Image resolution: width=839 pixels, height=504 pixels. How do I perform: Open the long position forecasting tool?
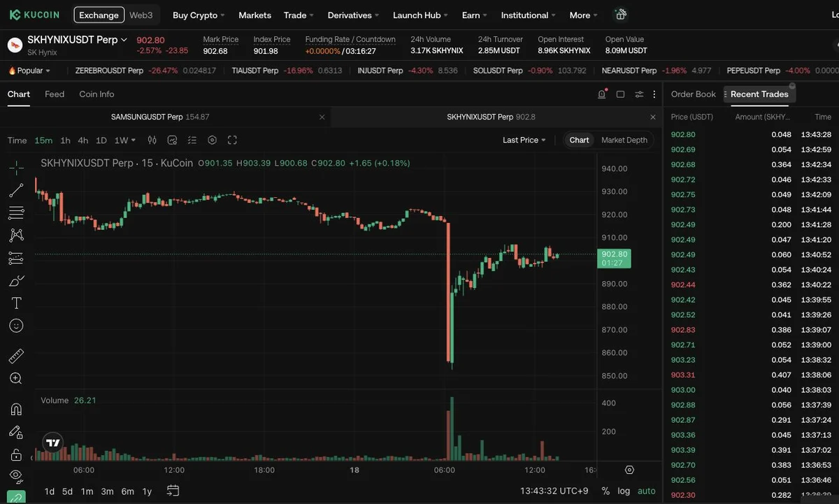(x=16, y=258)
